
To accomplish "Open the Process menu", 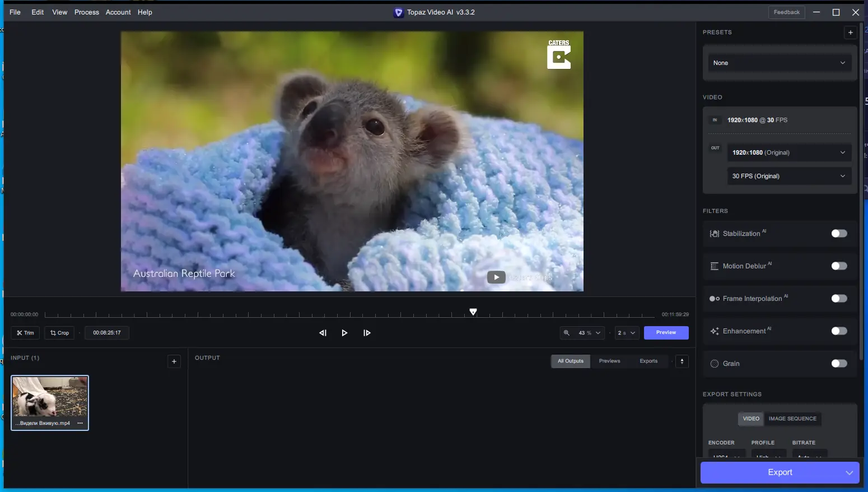I will point(86,12).
